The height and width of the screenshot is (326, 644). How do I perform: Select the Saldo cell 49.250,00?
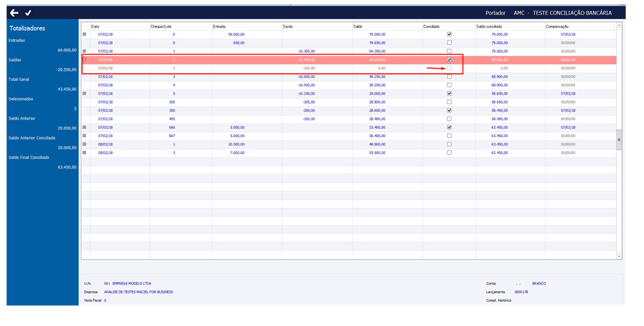[x=377, y=77]
